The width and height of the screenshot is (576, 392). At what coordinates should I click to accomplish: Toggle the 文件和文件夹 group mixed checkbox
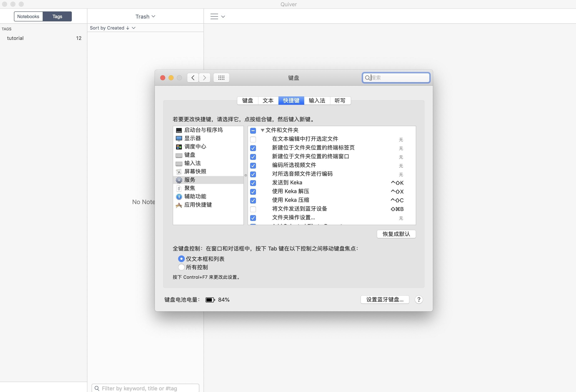click(253, 131)
